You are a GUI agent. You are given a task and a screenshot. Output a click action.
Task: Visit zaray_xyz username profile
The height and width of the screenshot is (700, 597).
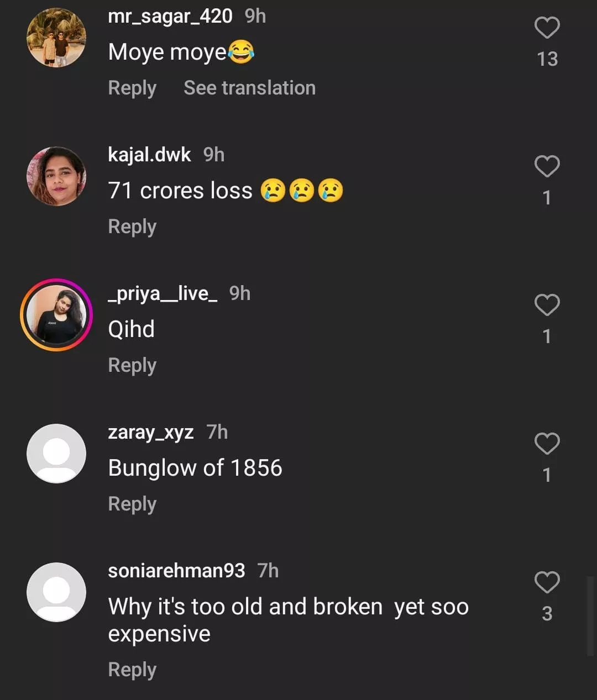tap(150, 432)
